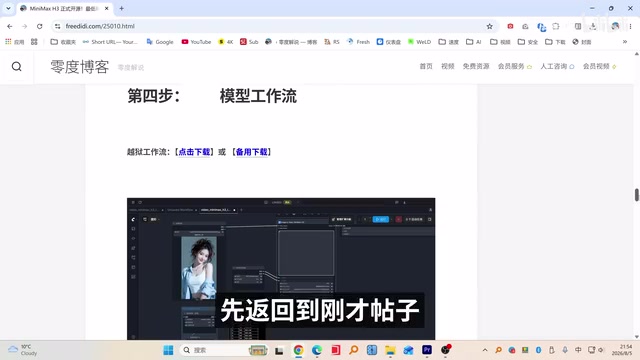This screenshot has width=640, height=360.
Task: Open Adobe Premiere Pro from the taskbar
Action: [427, 350]
